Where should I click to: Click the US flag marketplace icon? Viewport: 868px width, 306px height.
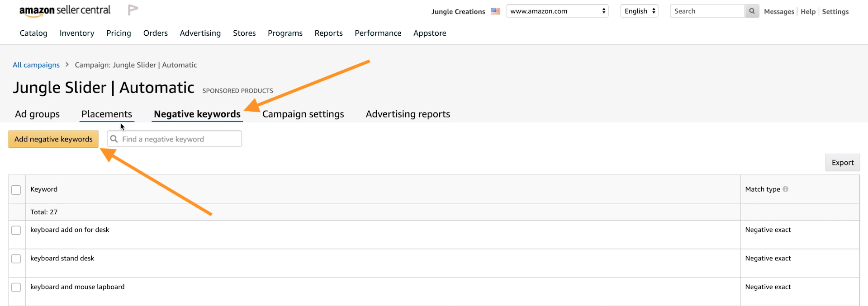(x=495, y=11)
